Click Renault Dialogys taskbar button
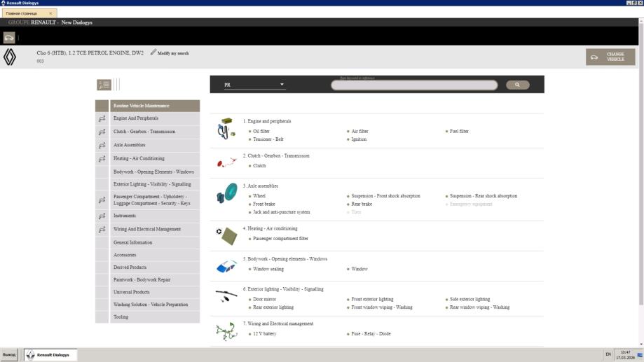The image size is (644, 362). [50, 354]
